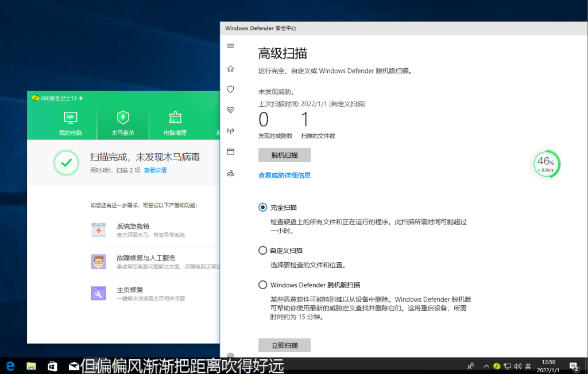Click the 立即扫描 button

pyautogui.click(x=284, y=345)
